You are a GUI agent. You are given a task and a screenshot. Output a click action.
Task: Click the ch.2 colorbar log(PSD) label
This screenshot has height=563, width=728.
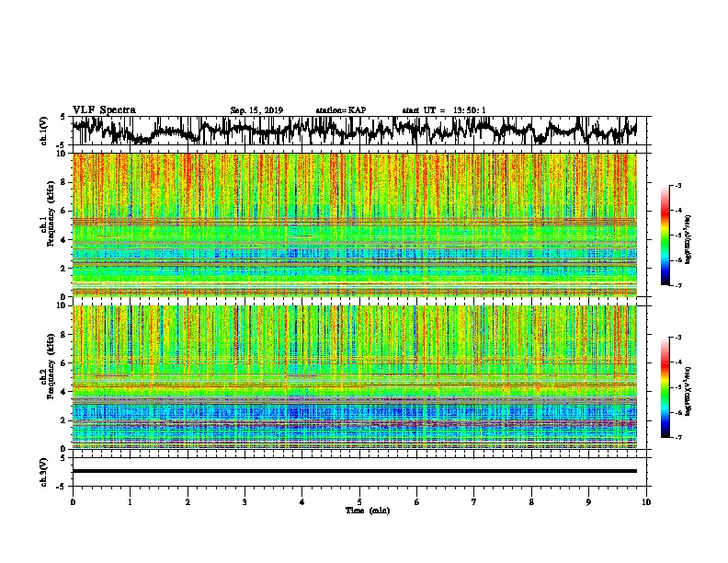[688, 391]
